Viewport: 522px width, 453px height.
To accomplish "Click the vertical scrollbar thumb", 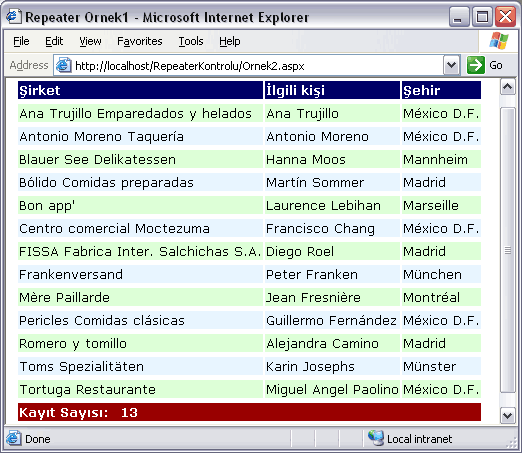I will (508, 250).
